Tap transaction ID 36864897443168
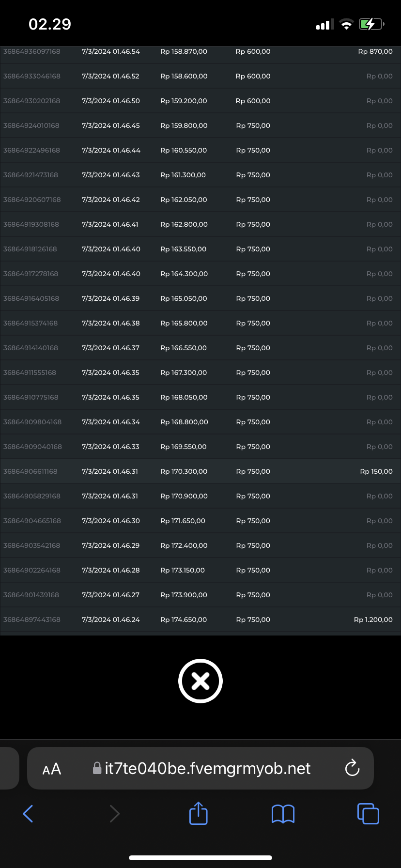 (x=32, y=620)
